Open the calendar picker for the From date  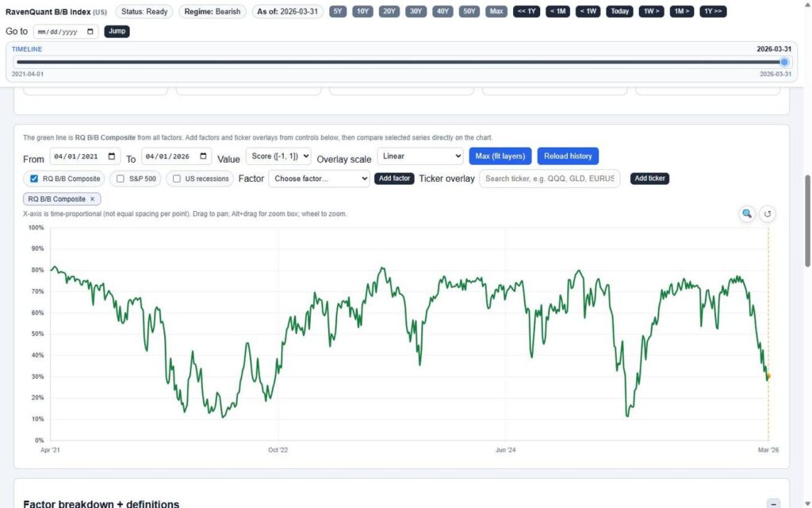(x=109, y=156)
